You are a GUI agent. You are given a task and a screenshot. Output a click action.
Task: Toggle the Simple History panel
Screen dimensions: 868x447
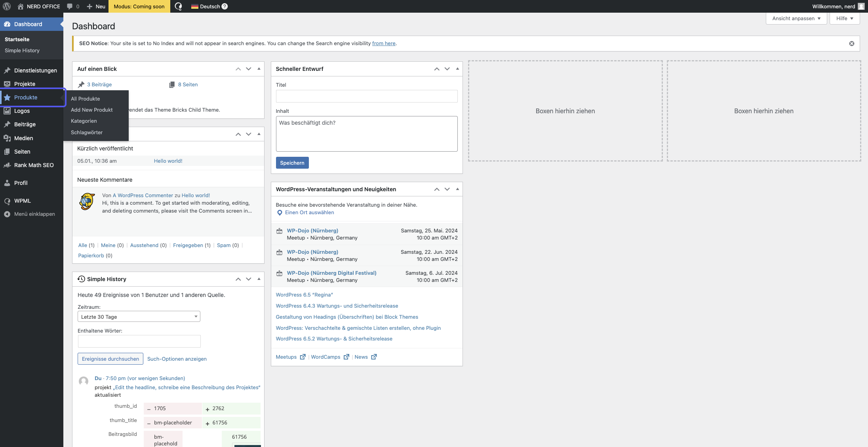pos(259,279)
